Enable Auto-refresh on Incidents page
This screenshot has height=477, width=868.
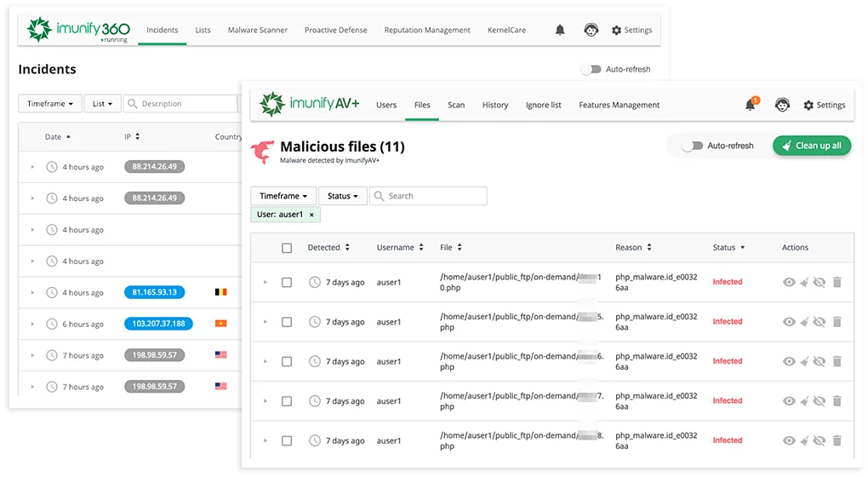(x=591, y=69)
